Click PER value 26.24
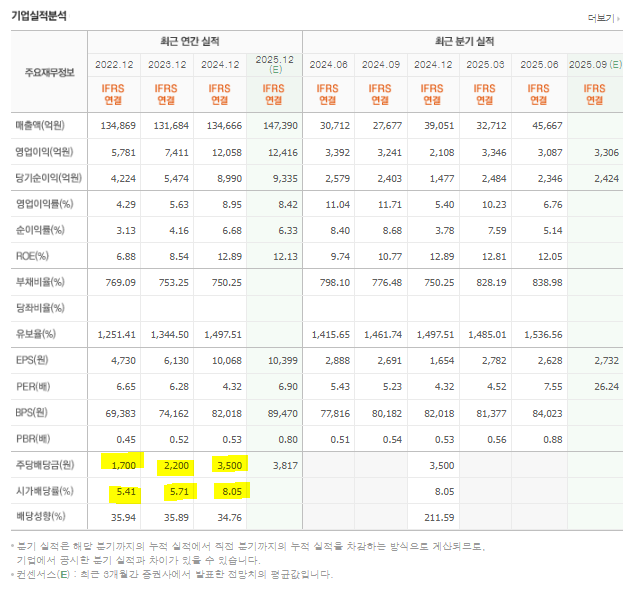 (607, 387)
